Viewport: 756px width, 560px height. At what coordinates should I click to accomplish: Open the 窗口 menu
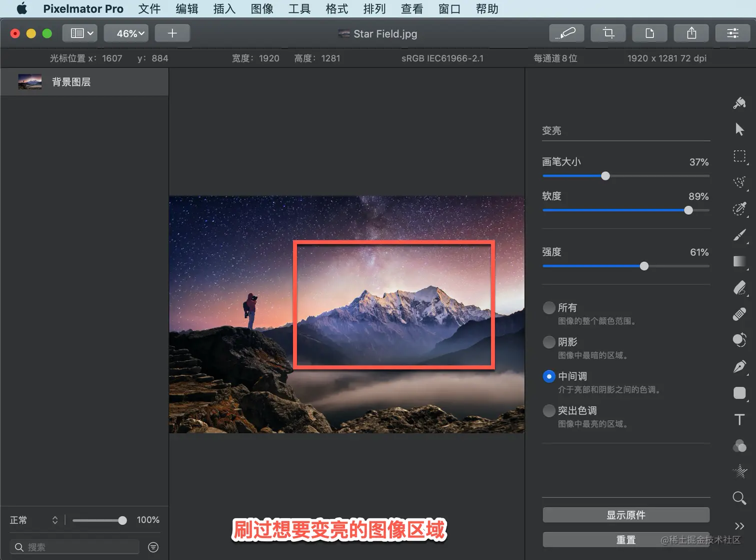pyautogui.click(x=449, y=9)
